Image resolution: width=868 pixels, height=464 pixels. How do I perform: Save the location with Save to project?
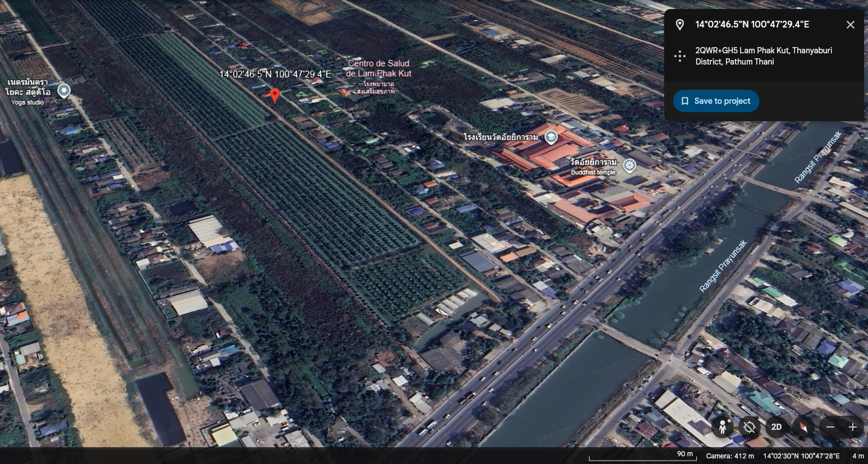(716, 101)
